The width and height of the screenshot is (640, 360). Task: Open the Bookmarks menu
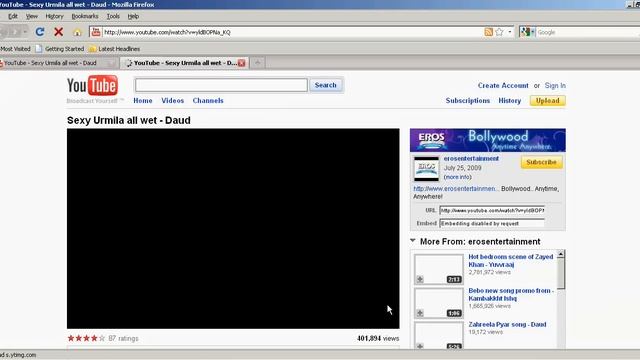point(85,16)
